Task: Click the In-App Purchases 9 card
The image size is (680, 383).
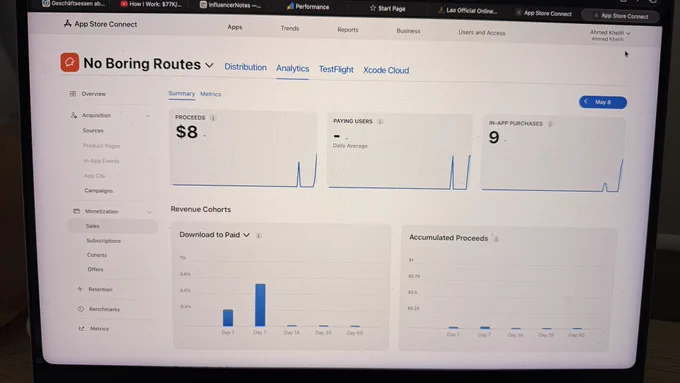Action: tap(552, 155)
